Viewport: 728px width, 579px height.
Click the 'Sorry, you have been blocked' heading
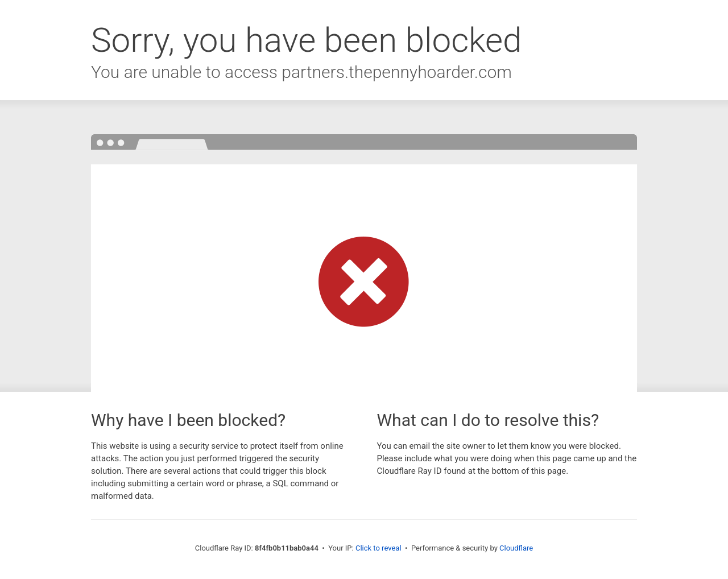click(306, 40)
